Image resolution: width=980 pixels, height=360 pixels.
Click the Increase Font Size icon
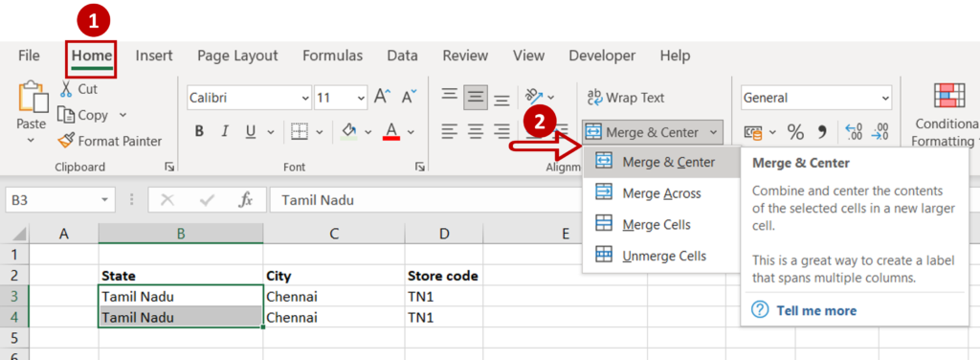(382, 98)
